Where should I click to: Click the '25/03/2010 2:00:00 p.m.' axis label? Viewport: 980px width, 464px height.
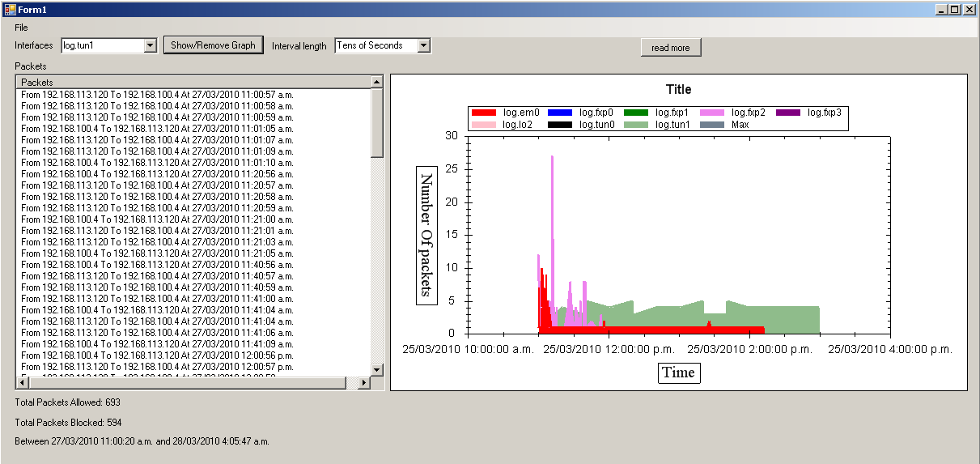pyautogui.click(x=749, y=349)
